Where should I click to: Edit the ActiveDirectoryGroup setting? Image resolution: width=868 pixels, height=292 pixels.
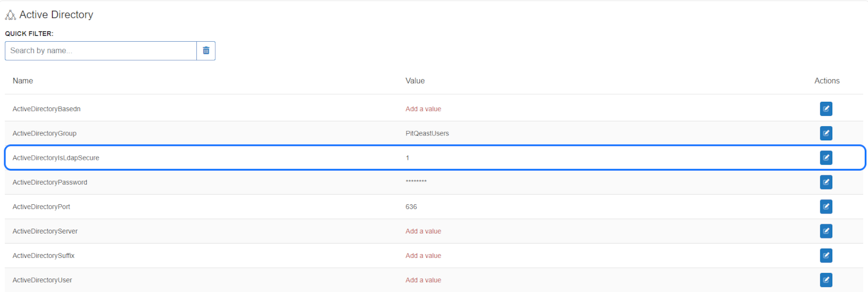click(x=826, y=133)
